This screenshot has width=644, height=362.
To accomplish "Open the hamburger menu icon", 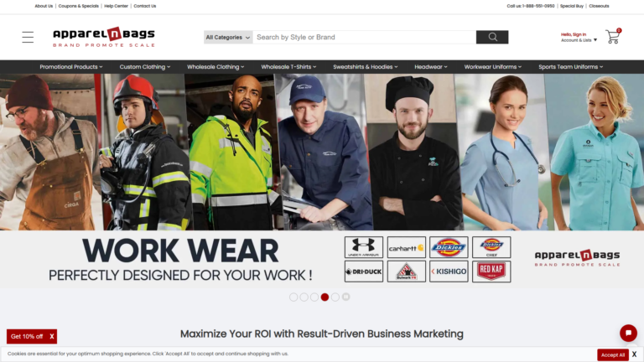I will click(28, 37).
